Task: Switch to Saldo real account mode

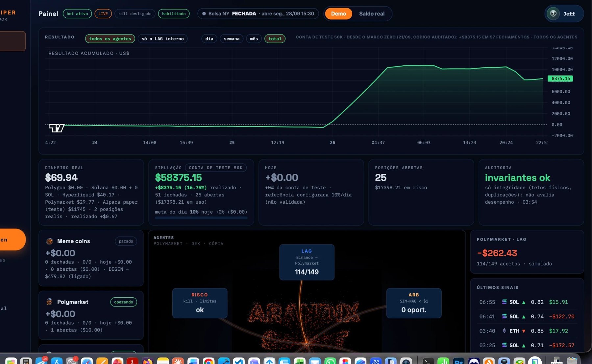Action: coord(372,14)
